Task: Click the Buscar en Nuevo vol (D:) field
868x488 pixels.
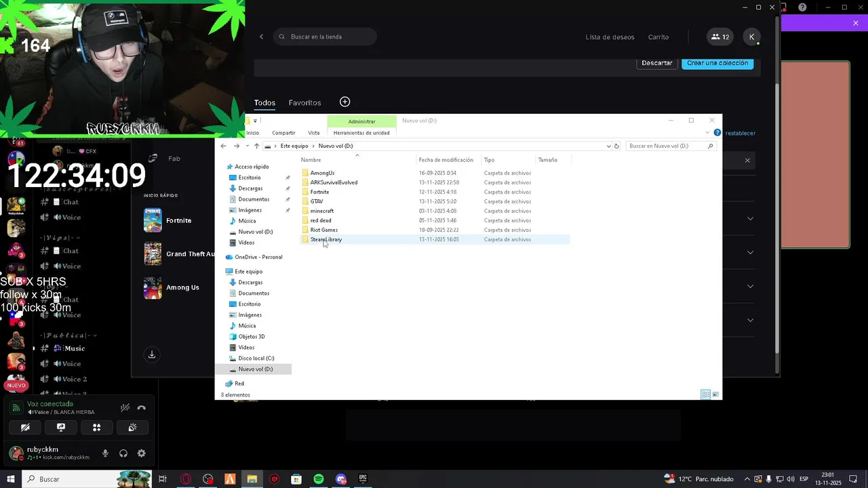Action: pos(670,146)
